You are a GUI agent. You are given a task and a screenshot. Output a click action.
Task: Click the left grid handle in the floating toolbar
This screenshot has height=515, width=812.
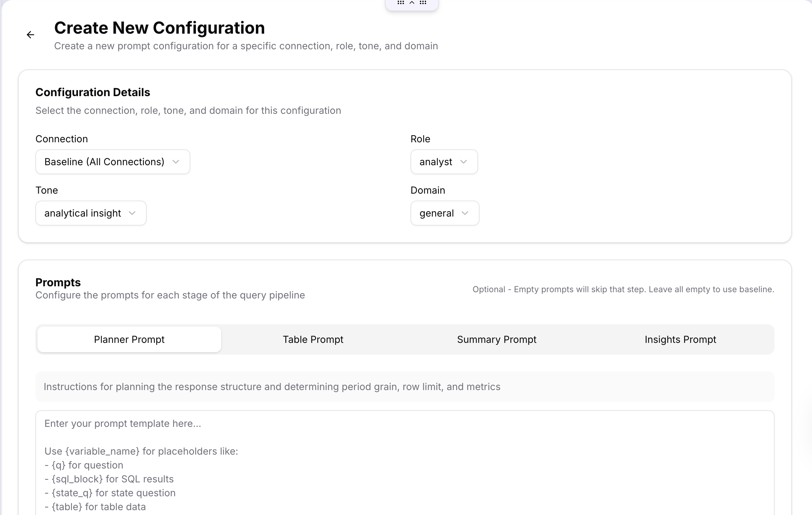tap(400, 3)
